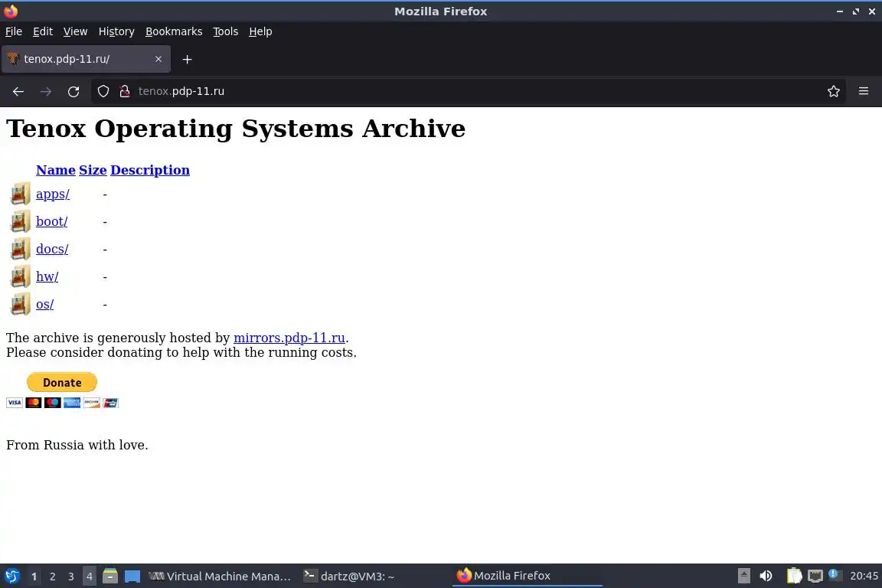Image resolution: width=882 pixels, height=588 pixels.
Task: Open the Help menu
Action: (260, 31)
